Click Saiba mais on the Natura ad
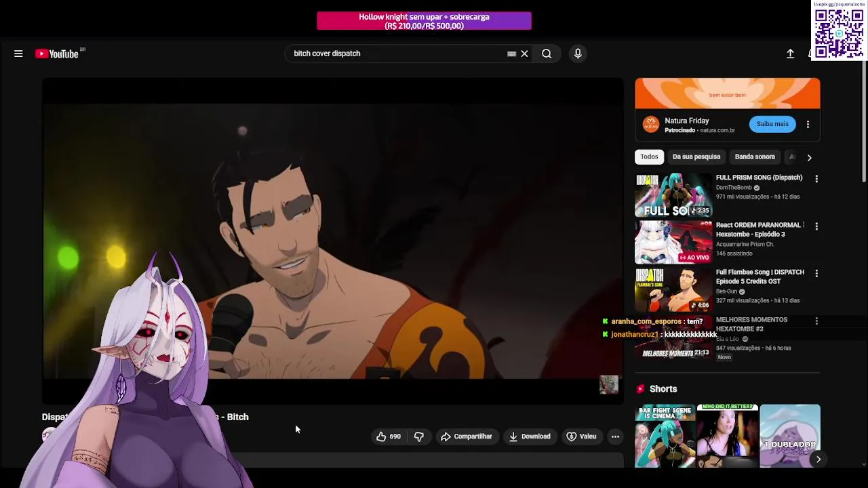 point(772,124)
